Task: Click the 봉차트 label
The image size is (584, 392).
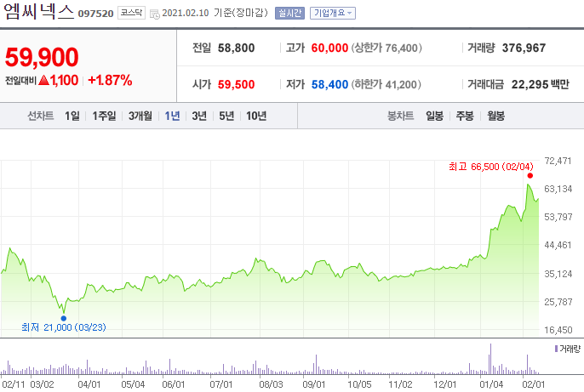Action: click(400, 116)
